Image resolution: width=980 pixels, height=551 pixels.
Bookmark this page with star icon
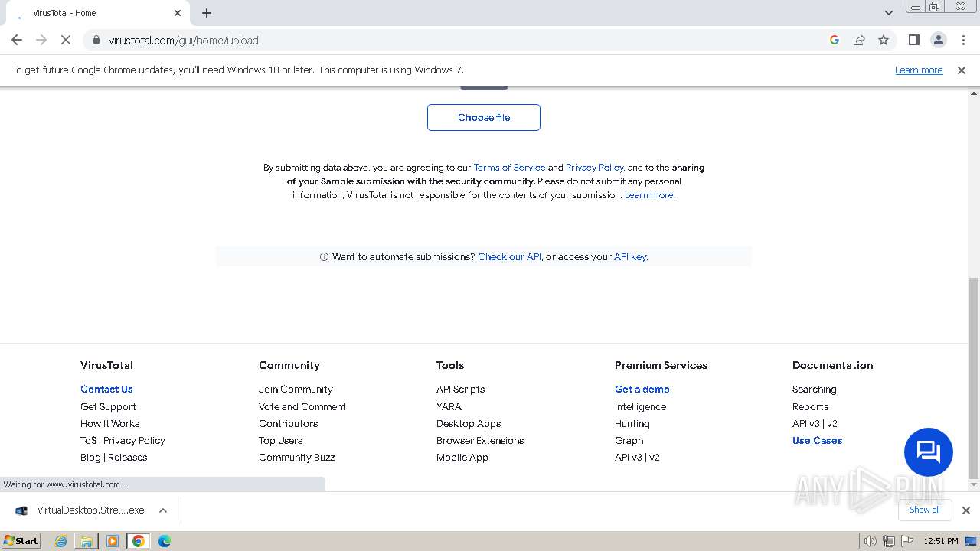[884, 40]
